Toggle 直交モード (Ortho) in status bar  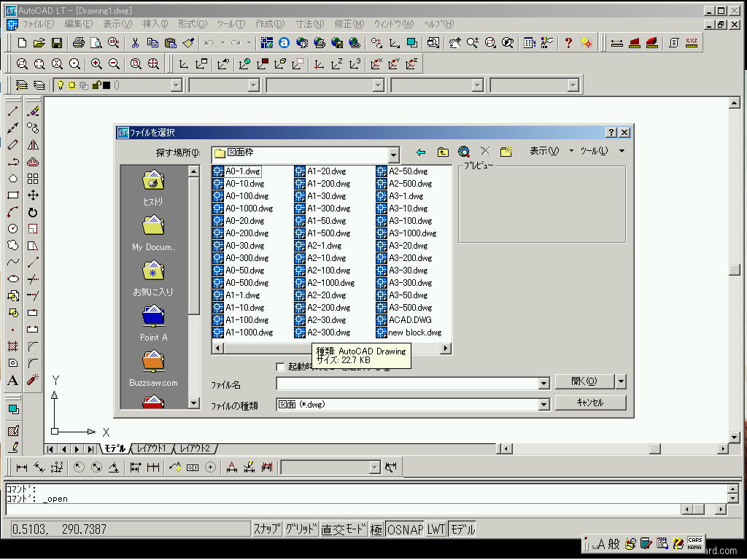point(344,529)
